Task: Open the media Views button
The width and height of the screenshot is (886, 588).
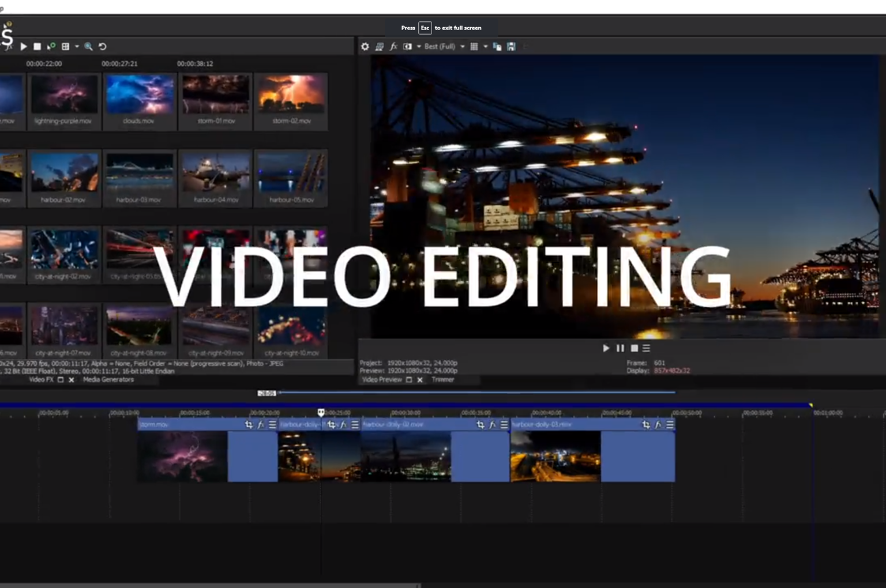Action: [x=66, y=47]
